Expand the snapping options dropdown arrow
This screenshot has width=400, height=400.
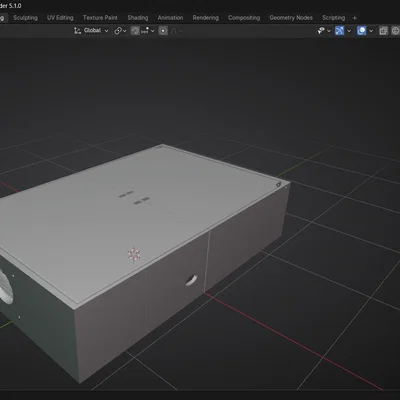153,31
